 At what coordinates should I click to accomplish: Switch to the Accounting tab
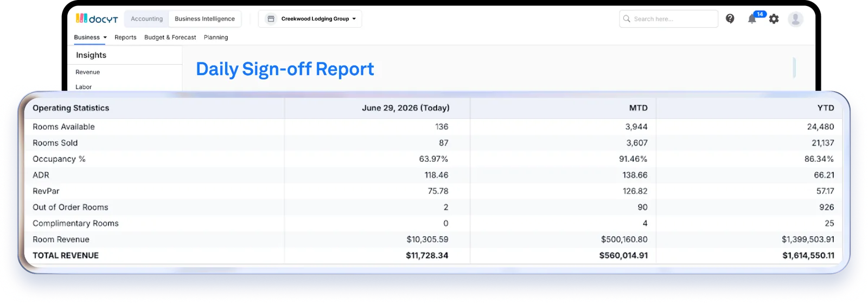click(x=146, y=18)
